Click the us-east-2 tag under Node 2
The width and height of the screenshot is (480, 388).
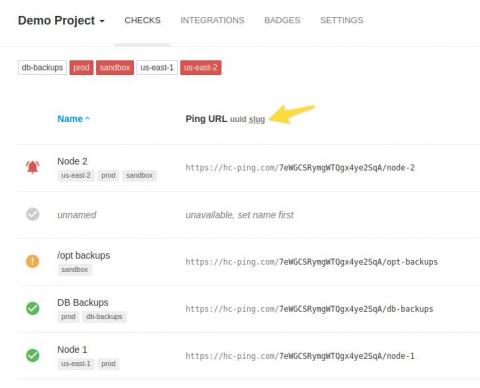76,175
